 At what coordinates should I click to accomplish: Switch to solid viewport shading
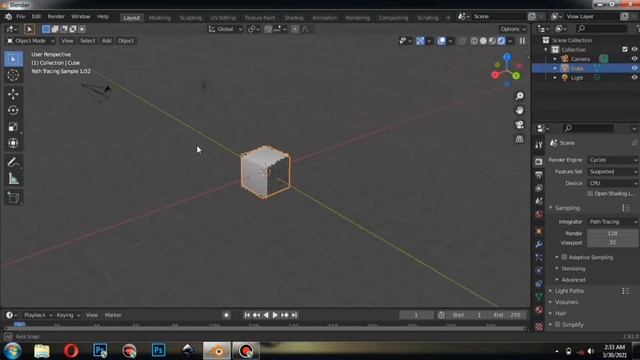[x=483, y=41]
